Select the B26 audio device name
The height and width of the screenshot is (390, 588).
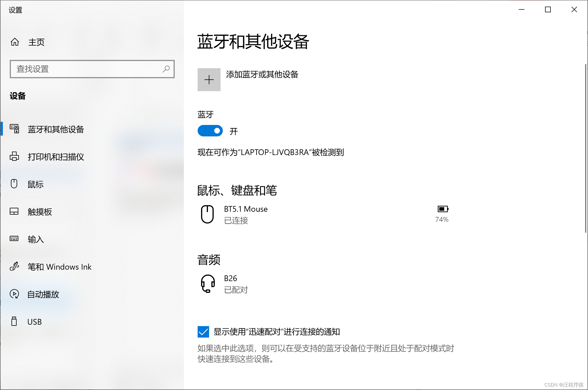coord(231,279)
